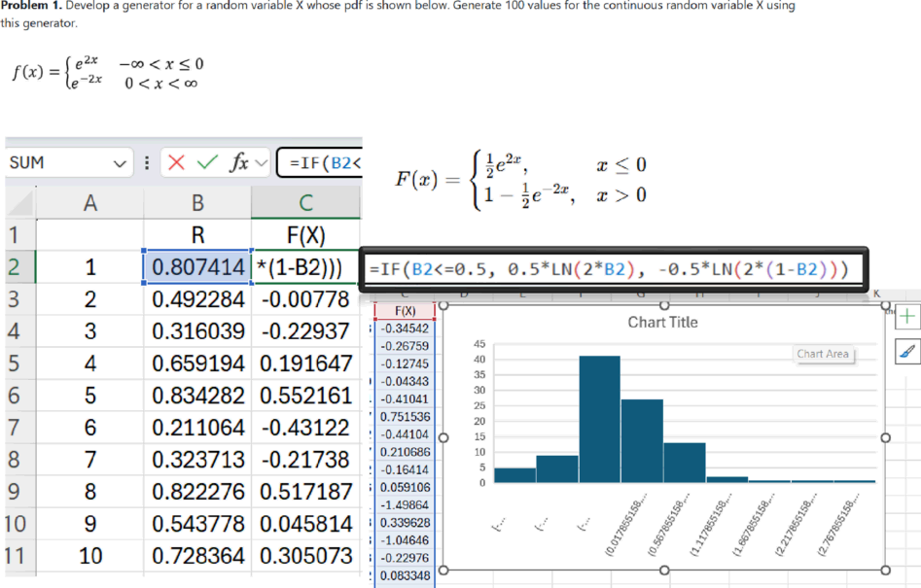This screenshot has height=588, width=921.
Task: Select column C header
Action: (305, 203)
